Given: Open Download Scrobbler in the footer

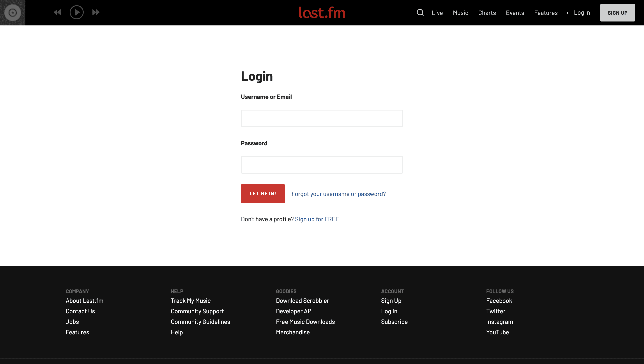Looking at the screenshot, I should (x=302, y=301).
